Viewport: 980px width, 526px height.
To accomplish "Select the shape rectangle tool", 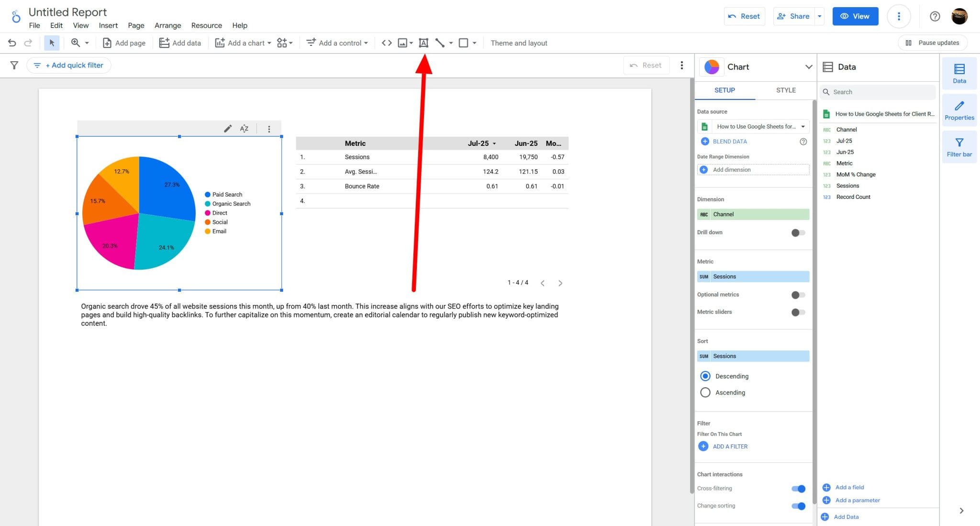I will pyautogui.click(x=462, y=43).
